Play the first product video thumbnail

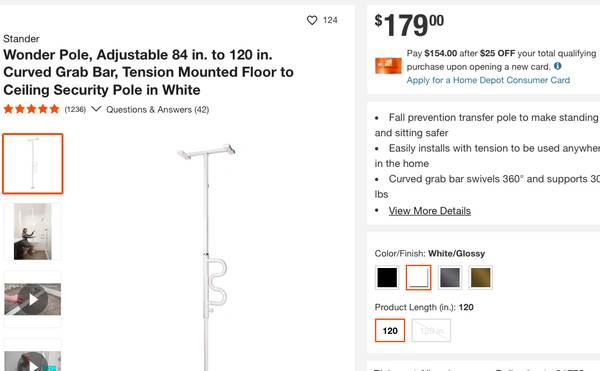tap(33, 299)
